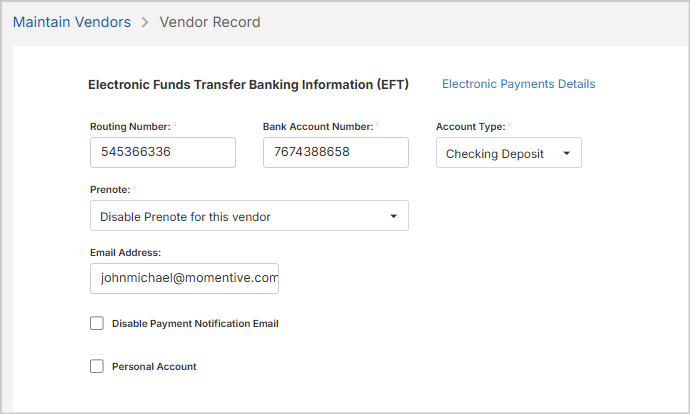Screen dimensions: 690x414
Task: Click the Prenote dropdown arrow icon
Action: click(x=393, y=216)
